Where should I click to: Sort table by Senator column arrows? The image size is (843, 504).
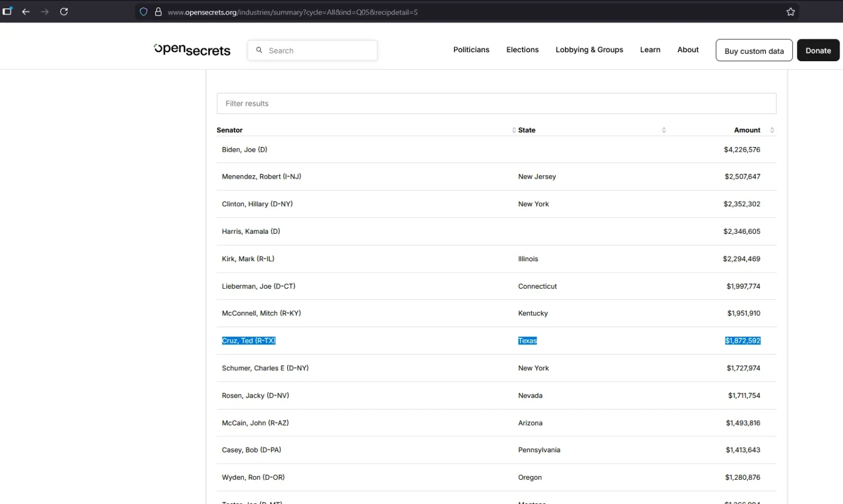coord(514,130)
